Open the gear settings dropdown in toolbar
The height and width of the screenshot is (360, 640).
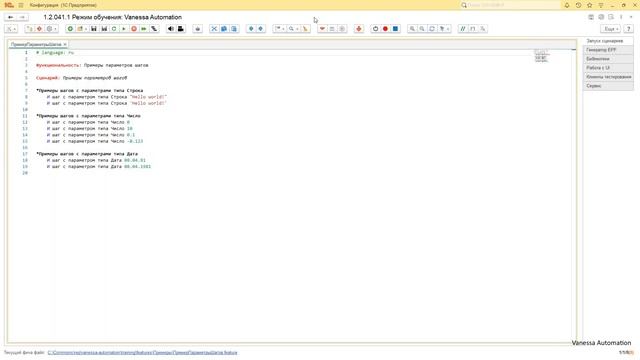click(x=51, y=29)
